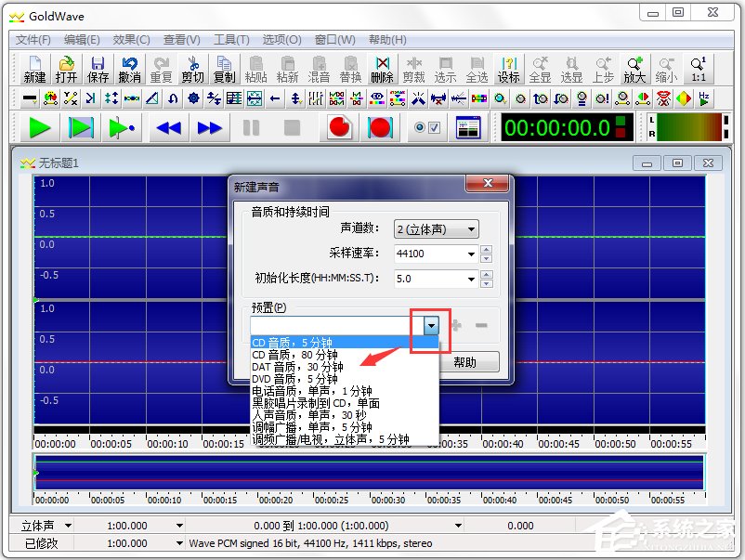Open the 文件(F) menu

(x=33, y=40)
